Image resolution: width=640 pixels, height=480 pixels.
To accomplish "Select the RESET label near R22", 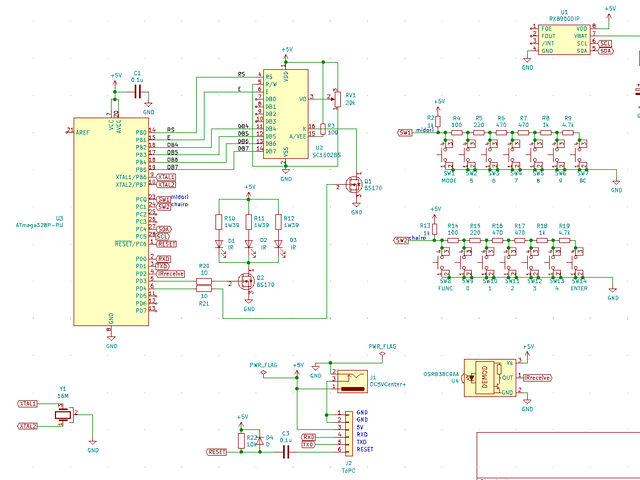I will pos(216,452).
